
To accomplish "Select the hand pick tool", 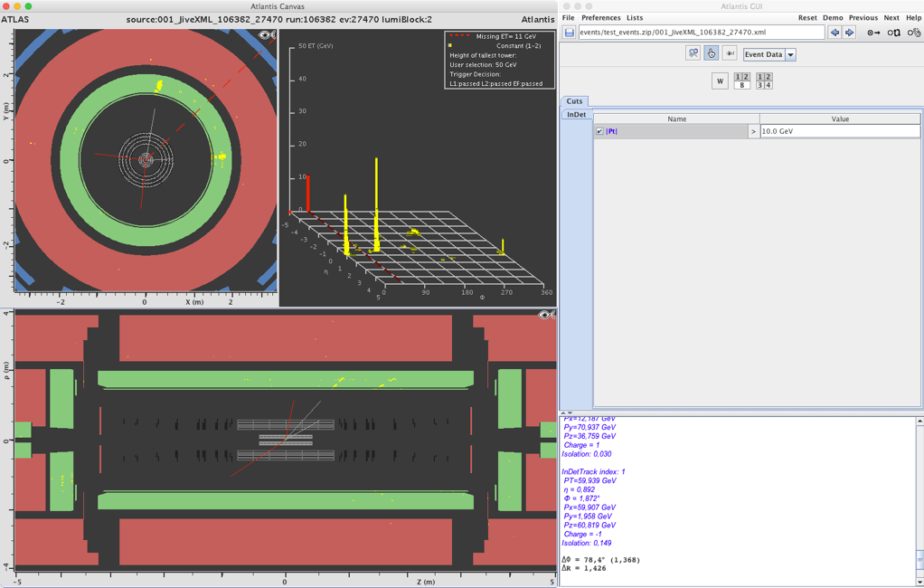I will 712,54.
